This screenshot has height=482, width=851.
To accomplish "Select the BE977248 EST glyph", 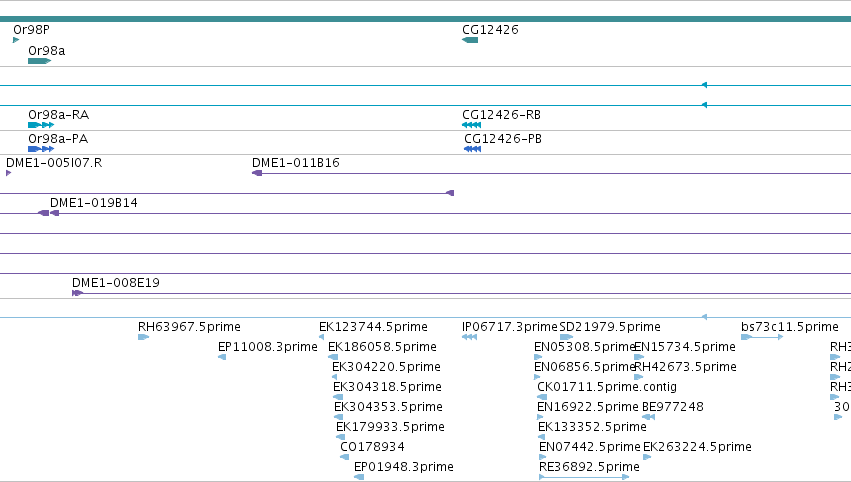I will 648,417.
